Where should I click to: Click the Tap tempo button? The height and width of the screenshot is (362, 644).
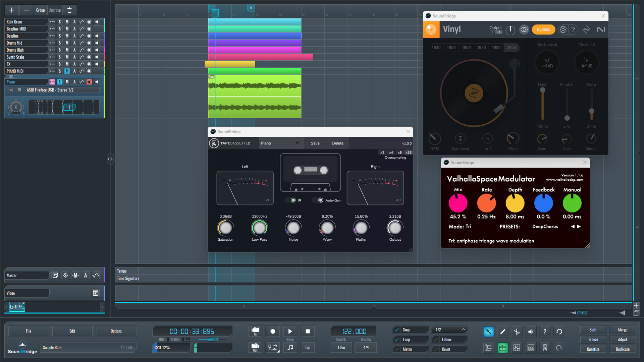tap(308, 347)
